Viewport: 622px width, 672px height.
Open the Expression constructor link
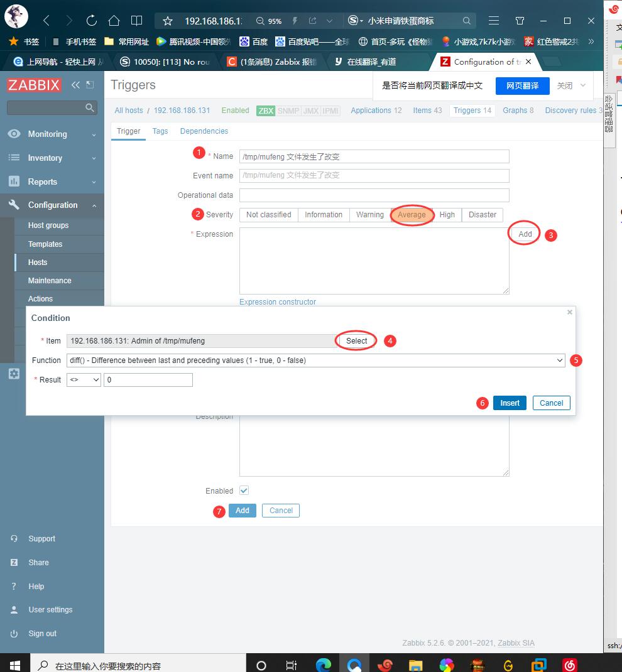277,301
